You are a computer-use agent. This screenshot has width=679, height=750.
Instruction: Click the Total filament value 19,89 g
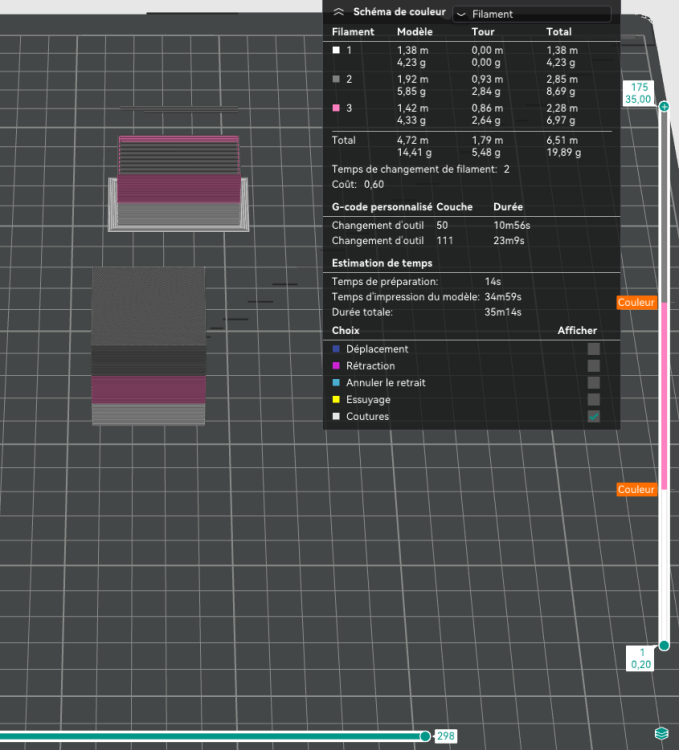coord(564,153)
